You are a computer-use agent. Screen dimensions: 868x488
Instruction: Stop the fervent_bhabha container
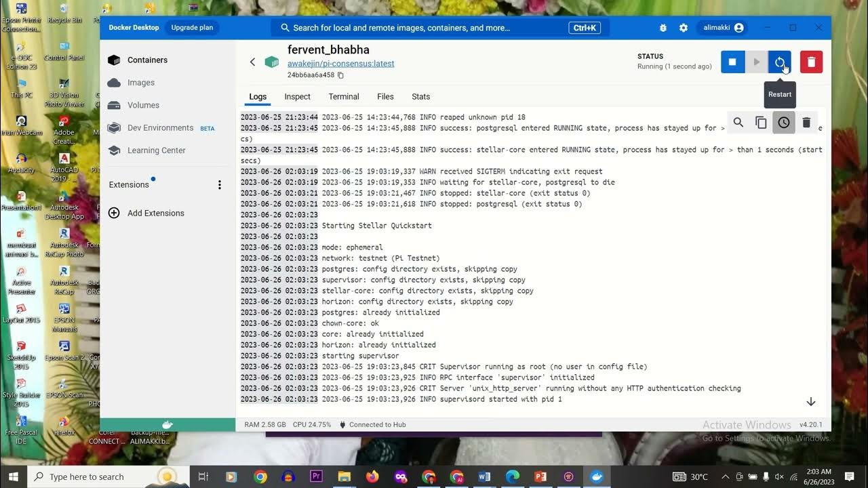tap(732, 62)
